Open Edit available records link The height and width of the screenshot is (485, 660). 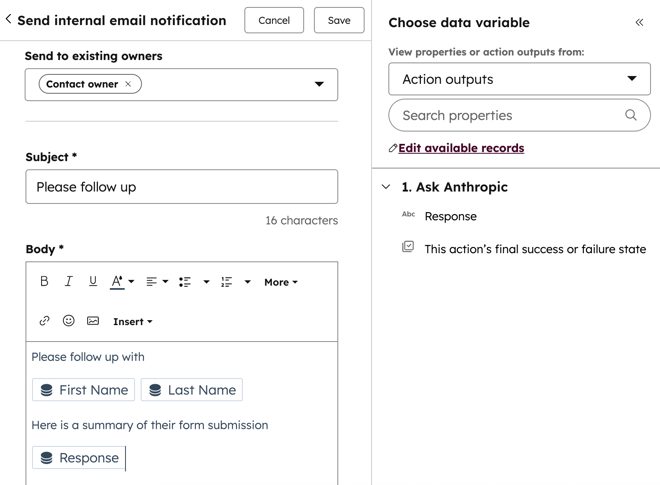pyautogui.click(x=460, y=148)
